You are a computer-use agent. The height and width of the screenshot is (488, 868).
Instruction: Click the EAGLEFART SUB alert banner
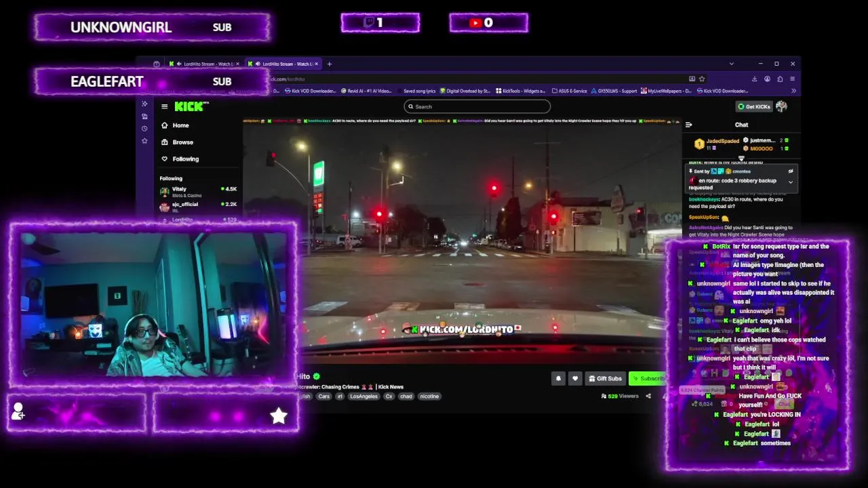click(152, 81)
